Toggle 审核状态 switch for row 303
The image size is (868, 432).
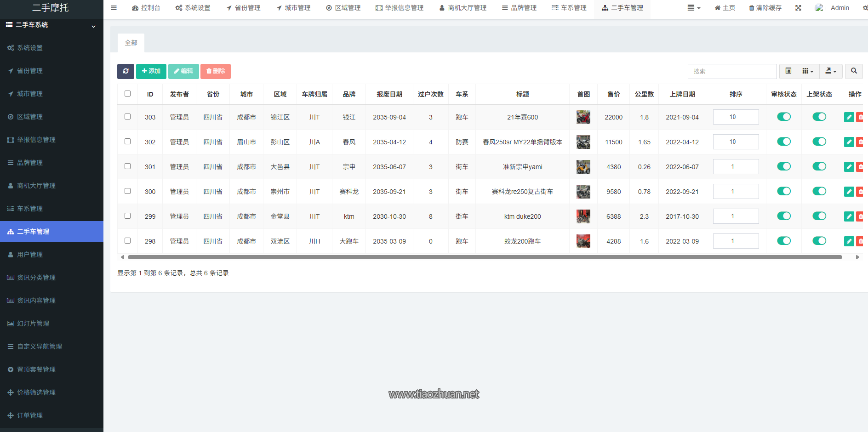(x=784, y=117)
